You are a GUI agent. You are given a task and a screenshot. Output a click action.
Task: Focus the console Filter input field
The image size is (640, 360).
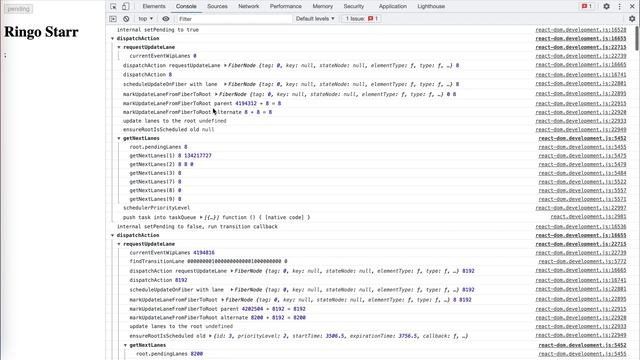234,19
